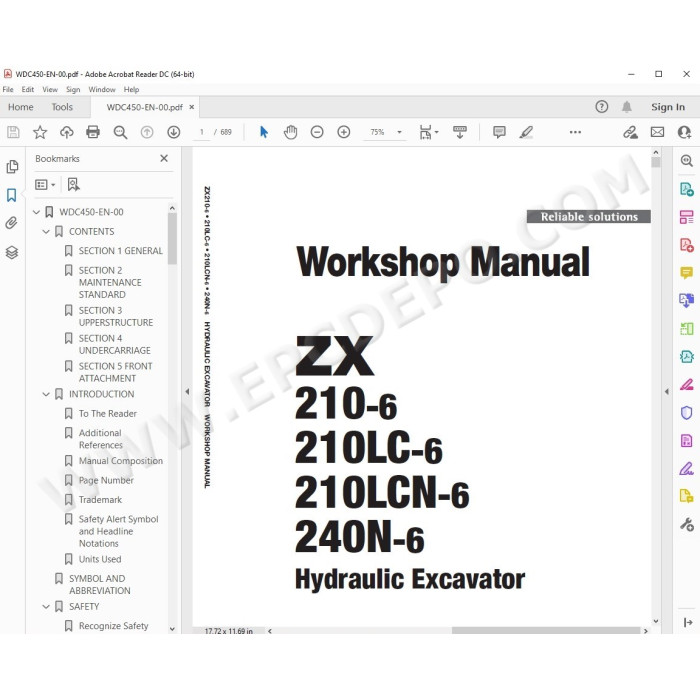The image size is (700, 700).
Task: Close the WDC450-EN-00.pdf document tab
Action: (x=192, y=107)
